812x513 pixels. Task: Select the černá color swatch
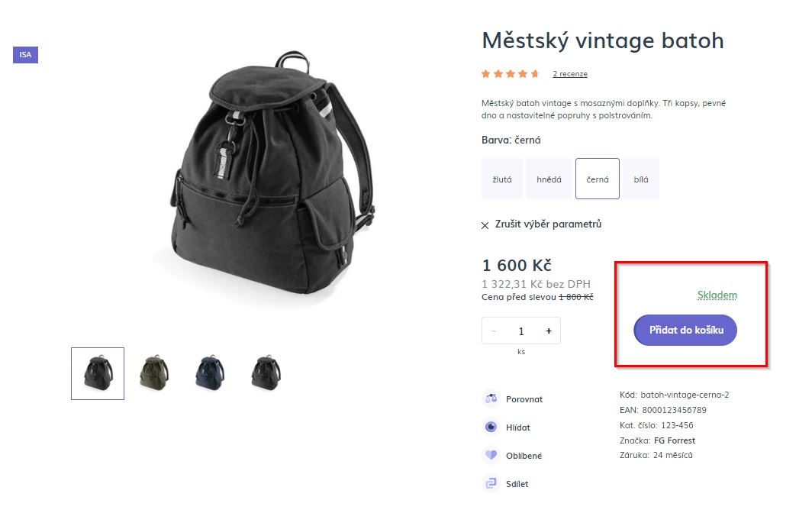point(598,179)
